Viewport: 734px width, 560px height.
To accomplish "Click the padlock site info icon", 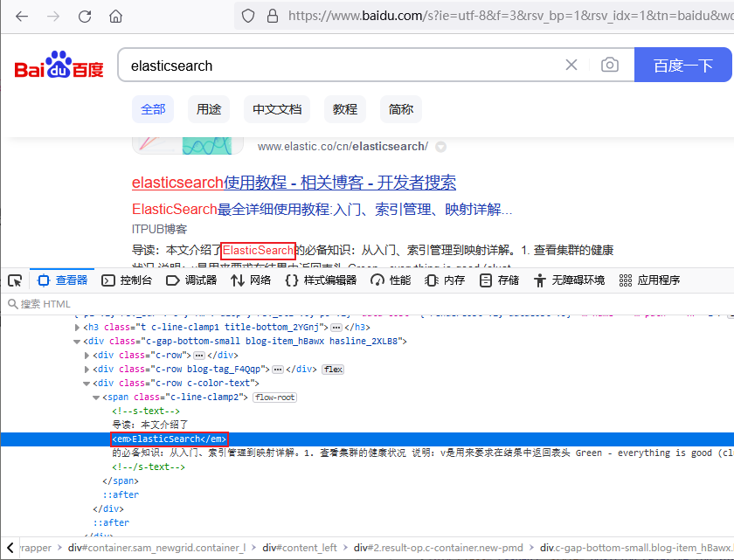I will [273, 16].
